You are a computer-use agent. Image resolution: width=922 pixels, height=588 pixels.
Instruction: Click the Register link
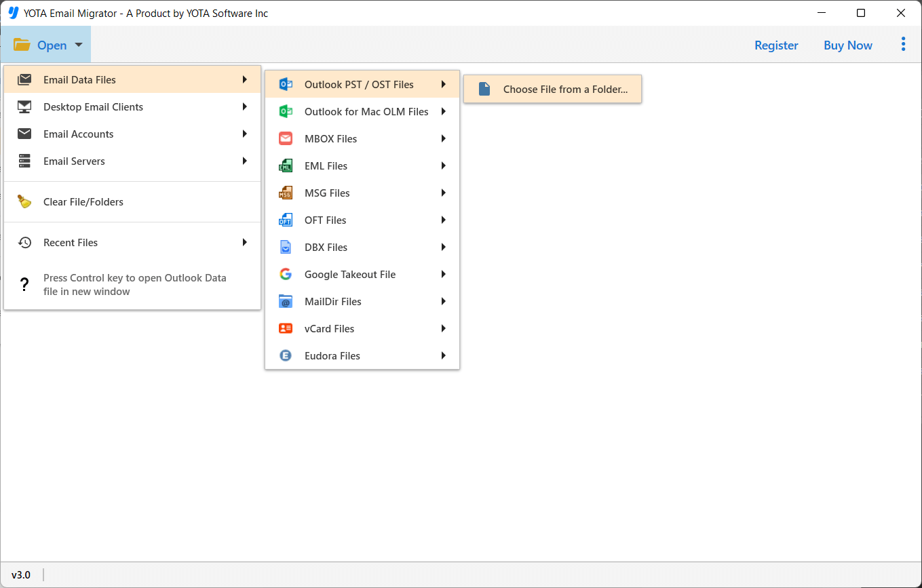click(776, 45)
